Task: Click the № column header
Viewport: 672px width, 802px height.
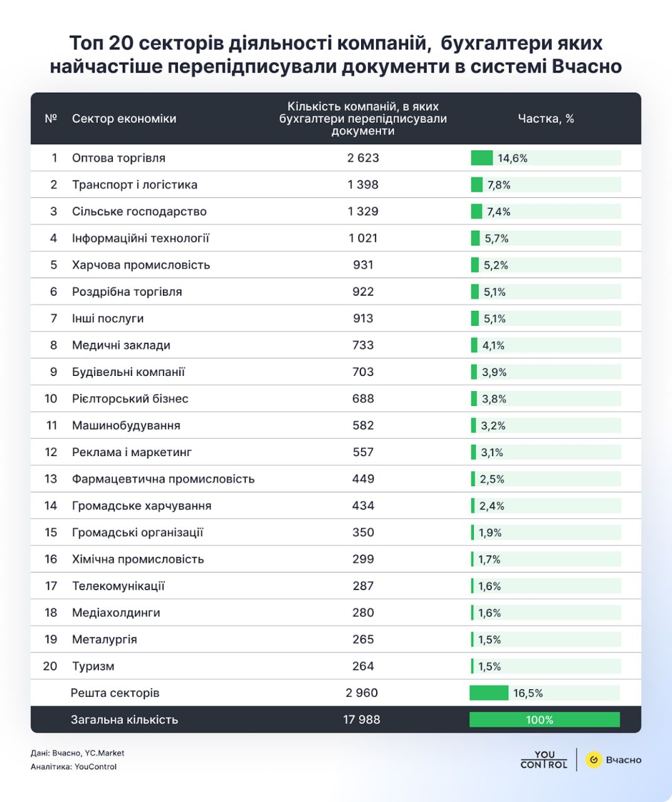Action: (x=51, y=118)
